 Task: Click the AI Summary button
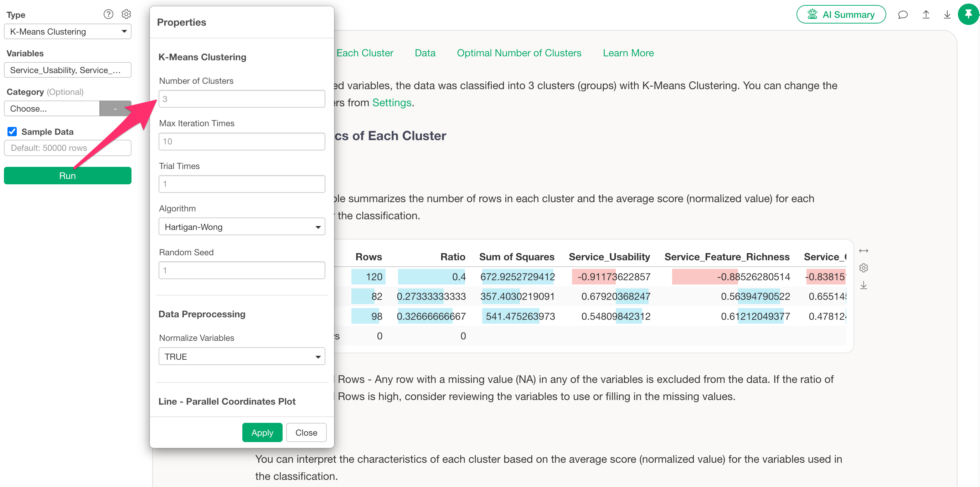[x=841, y=15]
